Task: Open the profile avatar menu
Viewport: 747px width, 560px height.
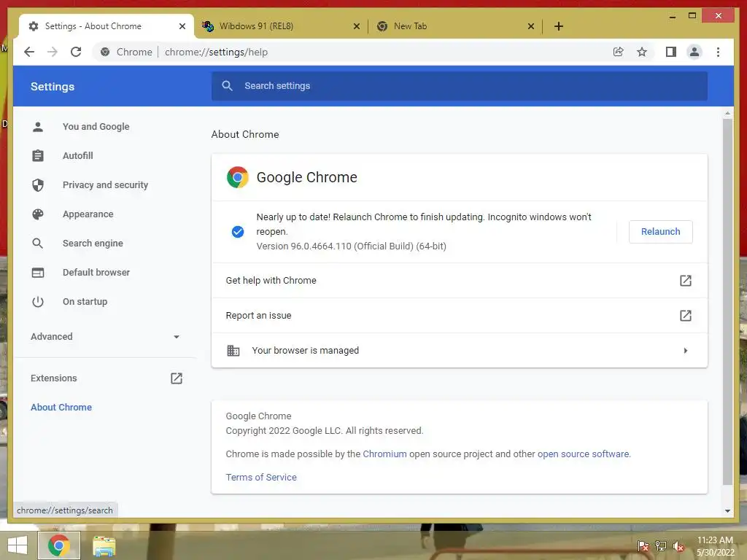Action: coord(694,52)
